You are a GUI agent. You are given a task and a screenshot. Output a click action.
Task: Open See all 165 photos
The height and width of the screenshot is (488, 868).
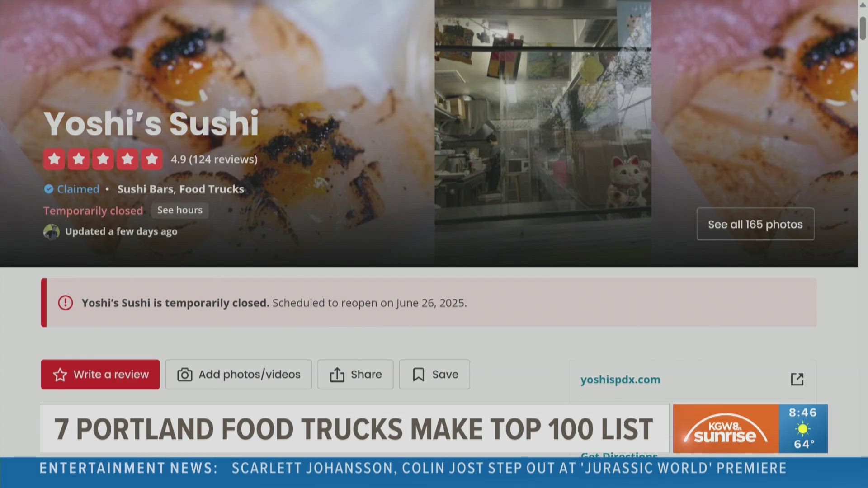point(755,224)
